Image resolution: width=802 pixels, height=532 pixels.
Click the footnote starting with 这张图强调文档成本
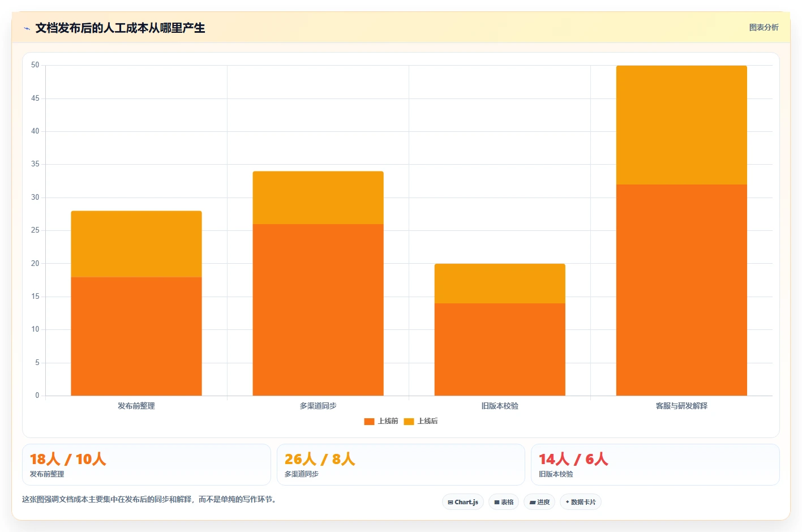click(149, 499)
